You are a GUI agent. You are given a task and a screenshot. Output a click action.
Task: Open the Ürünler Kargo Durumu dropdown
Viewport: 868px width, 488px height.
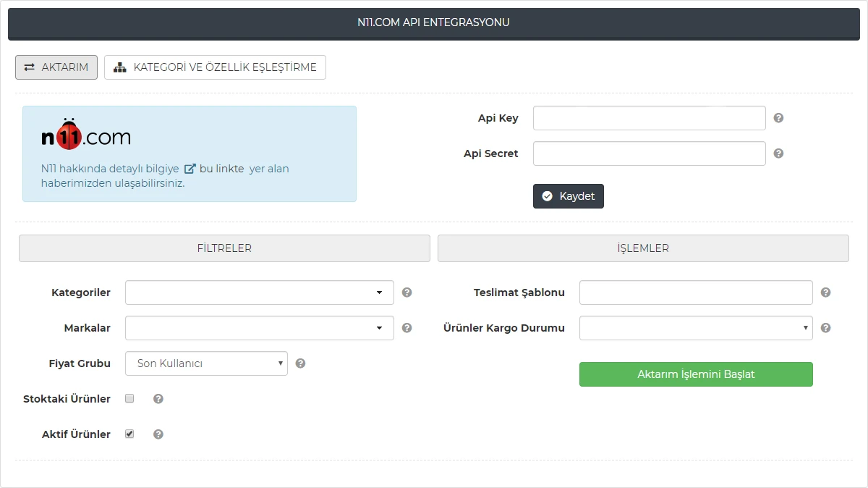click(x=695, y=328)
